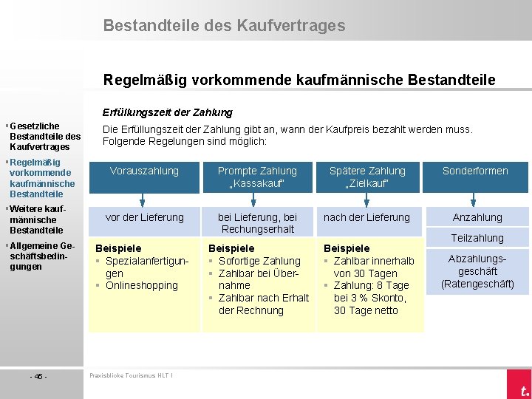Click footer text 'Praxisblicke Tourismus HLT I'

click(x=132, y=375)
